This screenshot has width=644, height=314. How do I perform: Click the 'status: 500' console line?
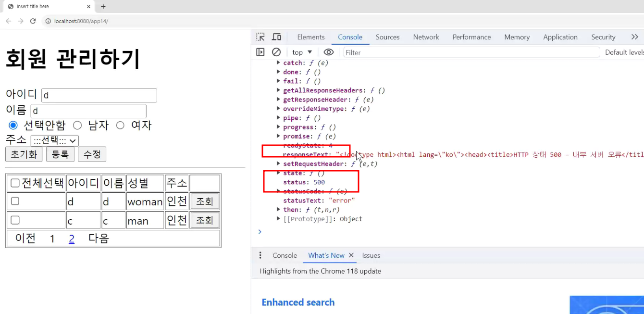pyautogui.click(x=304, y=182)
